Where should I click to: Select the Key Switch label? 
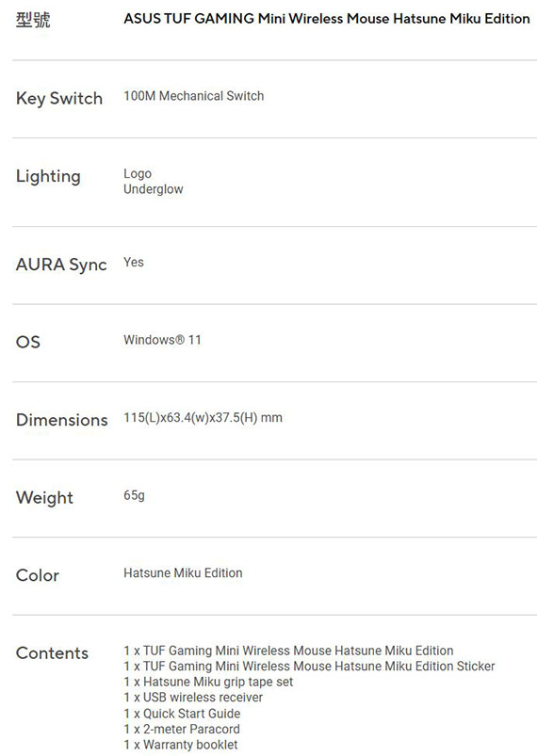[59, 99]
